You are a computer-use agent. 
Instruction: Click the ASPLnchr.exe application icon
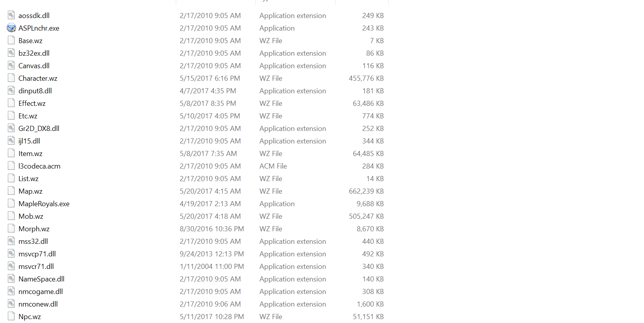[11, 28]
